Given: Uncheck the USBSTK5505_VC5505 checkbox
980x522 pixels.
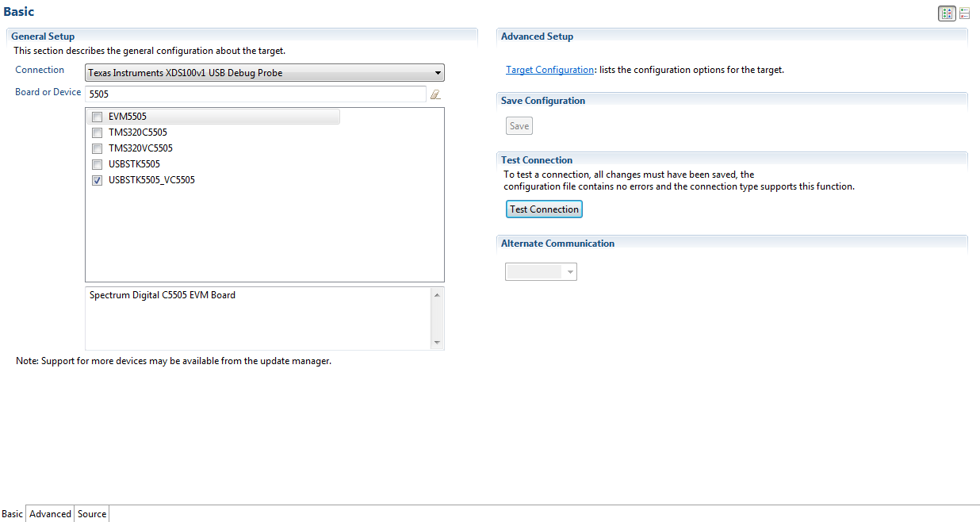Looking at the screenshot, I should [98, 180].
